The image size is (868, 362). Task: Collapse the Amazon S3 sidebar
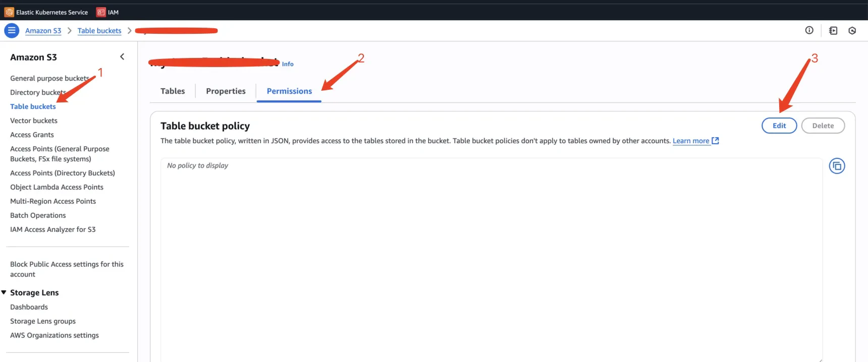coord(122,57)
